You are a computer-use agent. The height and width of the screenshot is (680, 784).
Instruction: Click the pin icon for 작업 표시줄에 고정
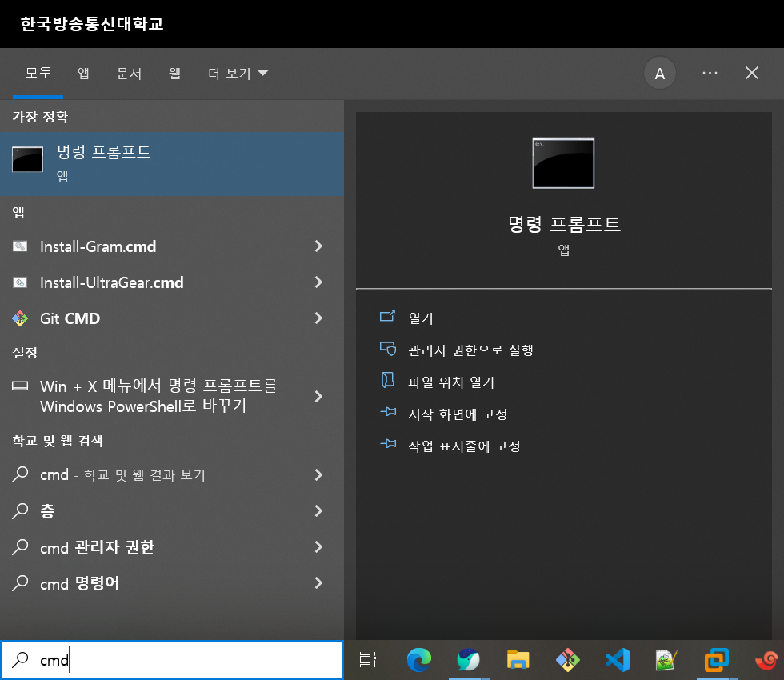[388, 443]
